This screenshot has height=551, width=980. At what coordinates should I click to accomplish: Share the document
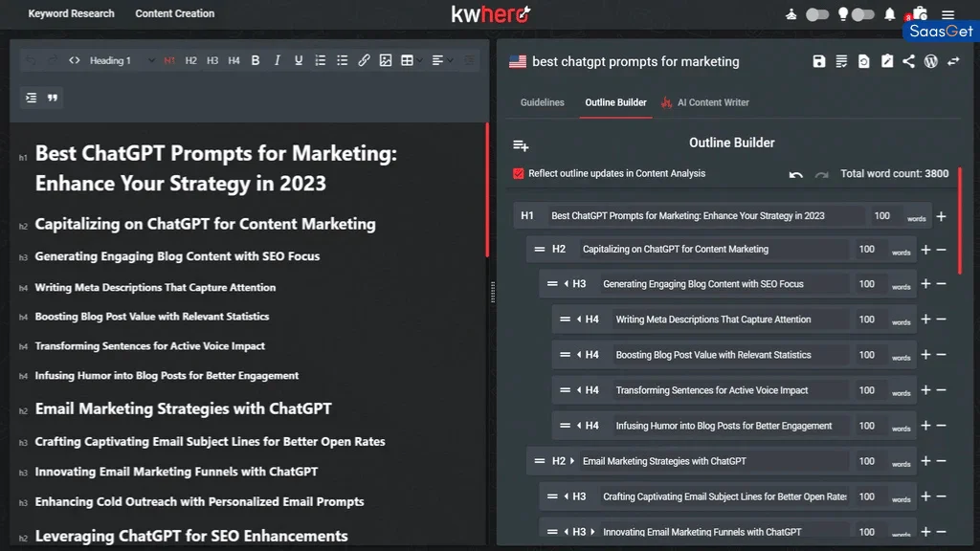909,61
